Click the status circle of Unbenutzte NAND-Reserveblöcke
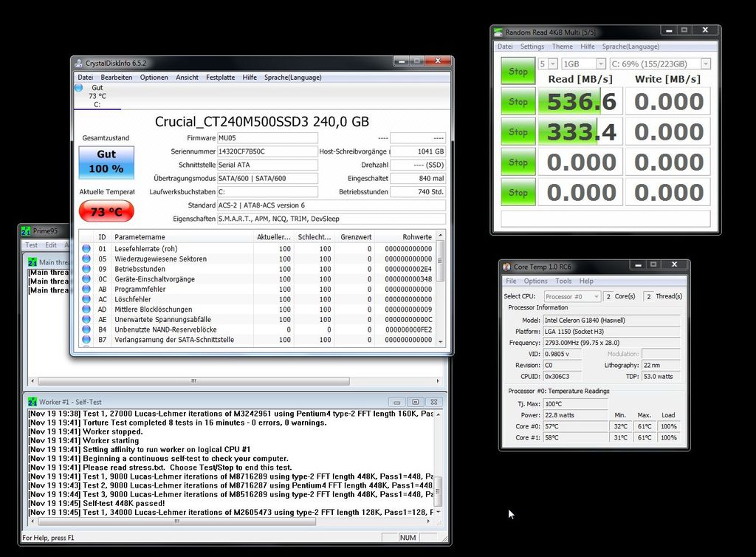The width and height of the screenshot is (756, 557). pyautogui.click(x=86, y=329)
